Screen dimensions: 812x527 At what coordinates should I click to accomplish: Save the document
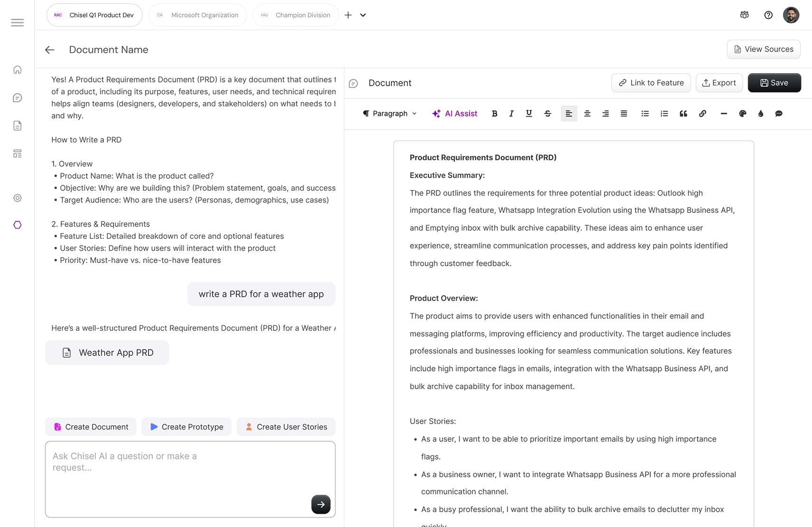point(774,83)
